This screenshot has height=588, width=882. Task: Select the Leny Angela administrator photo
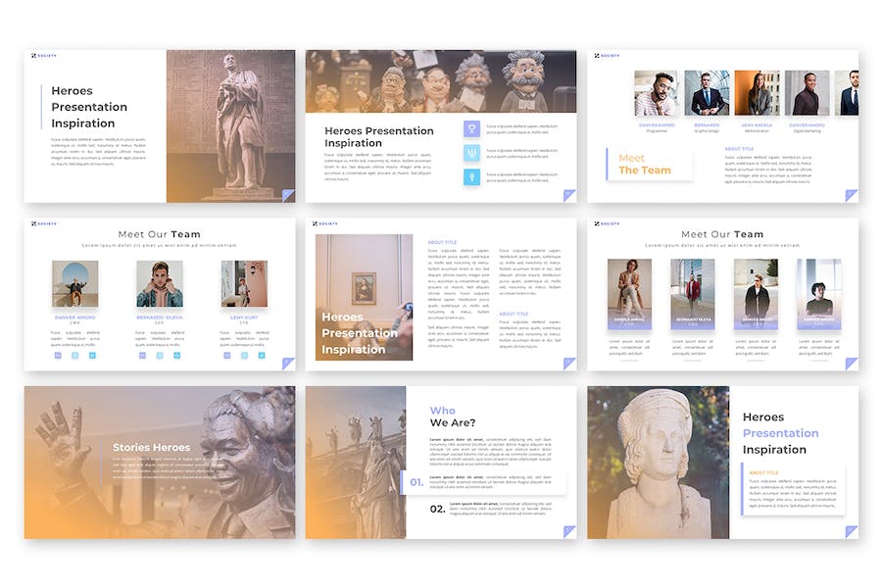757,94
